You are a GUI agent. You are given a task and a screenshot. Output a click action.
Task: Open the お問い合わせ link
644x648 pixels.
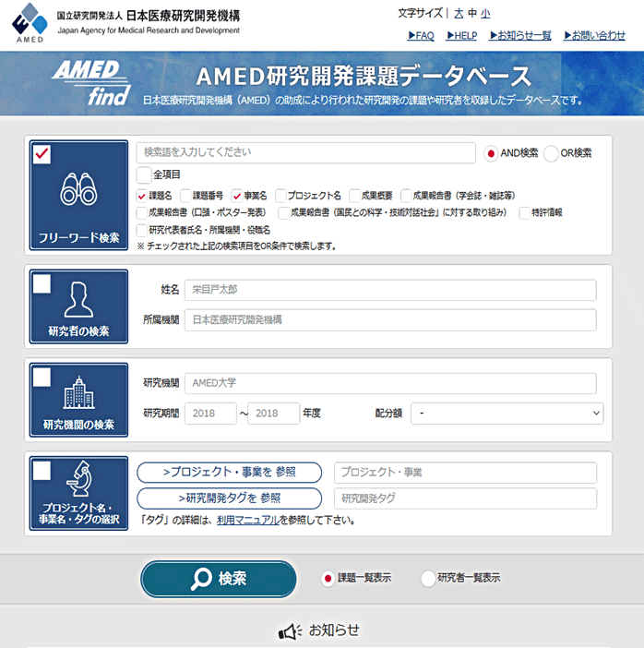pos(594,36)
